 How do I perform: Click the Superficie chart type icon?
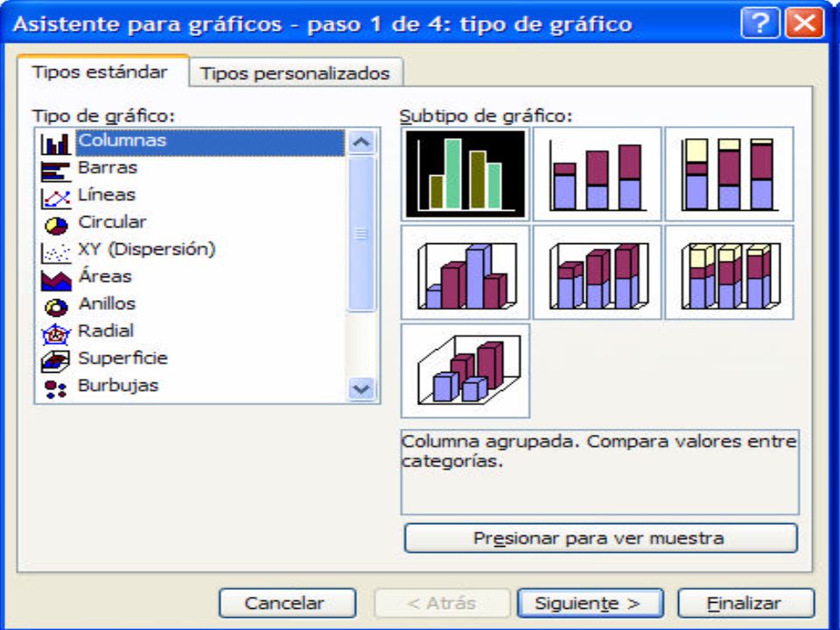click(x=56, y=361)
